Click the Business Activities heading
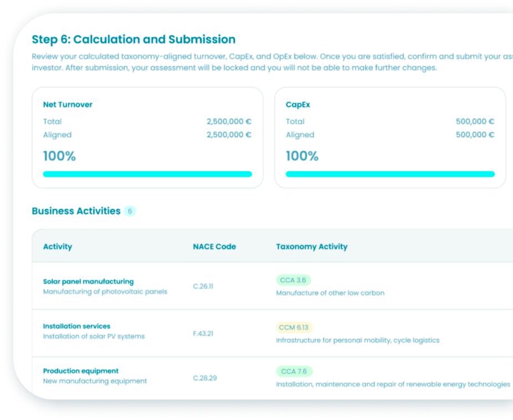Viewport: 513px width, 420px height. click(76, 211)
